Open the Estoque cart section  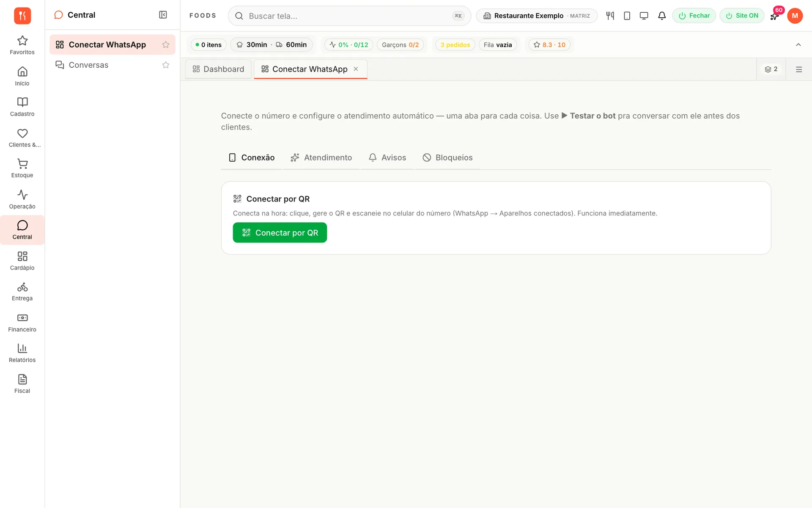[x=22, y=168]
